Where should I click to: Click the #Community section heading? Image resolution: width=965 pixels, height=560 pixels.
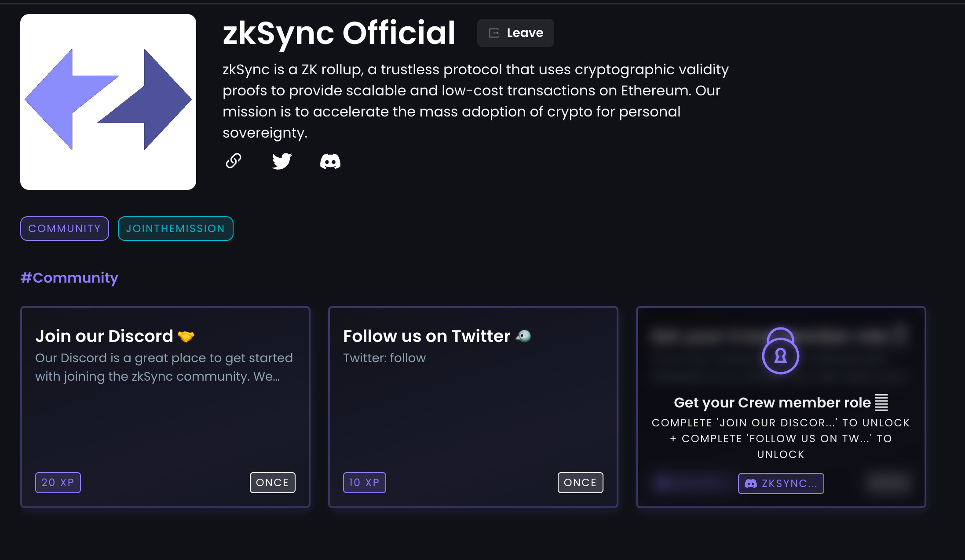[69, 277]
